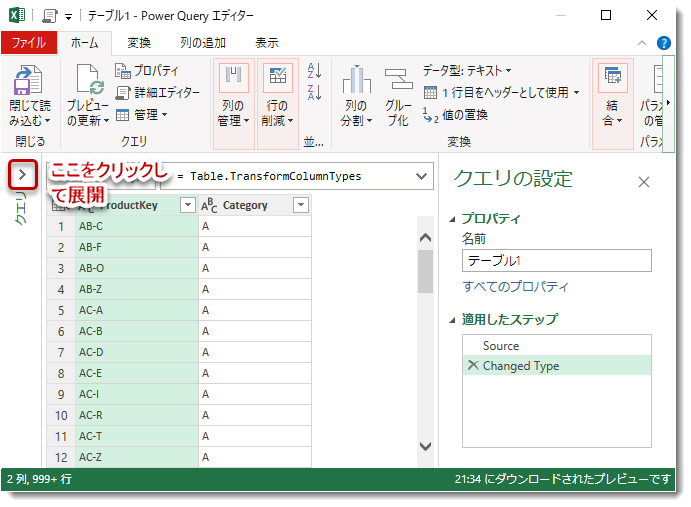Image resolution: width=691 pixels, height=507 pixels.
Task: Open the ProductKey column filter dropdown
Action: click(188, 205)
